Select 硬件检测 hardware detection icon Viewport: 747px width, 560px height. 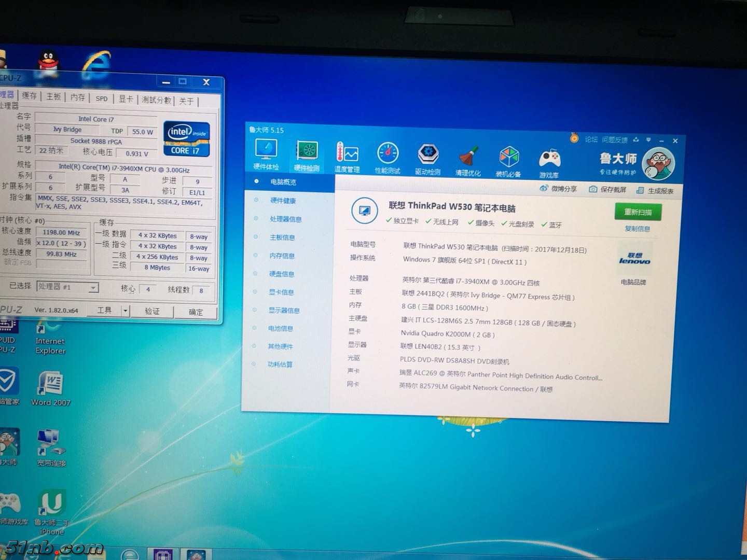tap(307, 156)
